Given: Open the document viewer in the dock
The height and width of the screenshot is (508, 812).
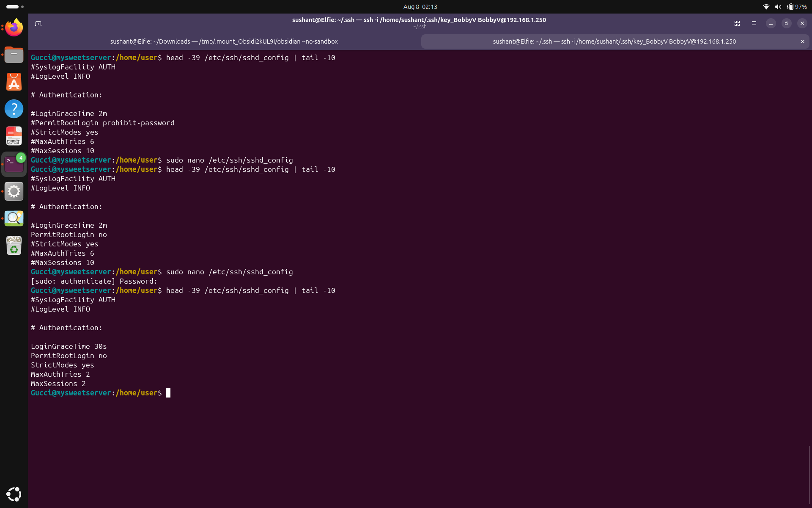Looking at the screenshot, I should tap(14, 136).
